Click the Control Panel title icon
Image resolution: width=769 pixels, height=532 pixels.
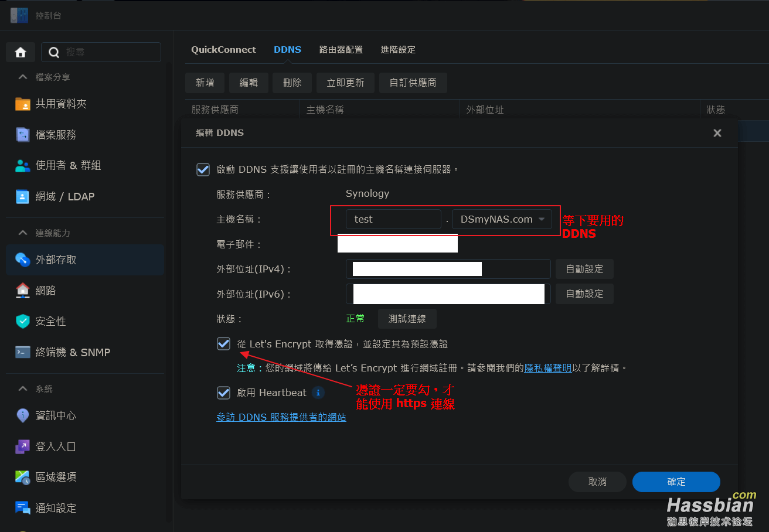(19, 16)
